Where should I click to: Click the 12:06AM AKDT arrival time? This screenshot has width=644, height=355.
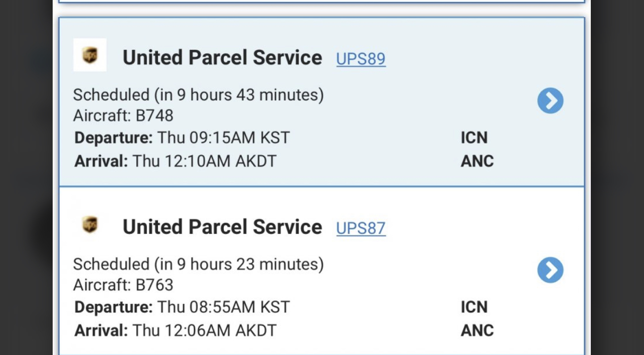pyautogui.click(x=204, y=330)
